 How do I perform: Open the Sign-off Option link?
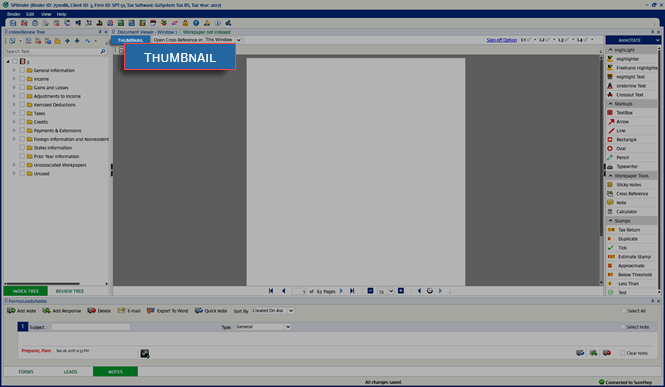click(502, 40)
